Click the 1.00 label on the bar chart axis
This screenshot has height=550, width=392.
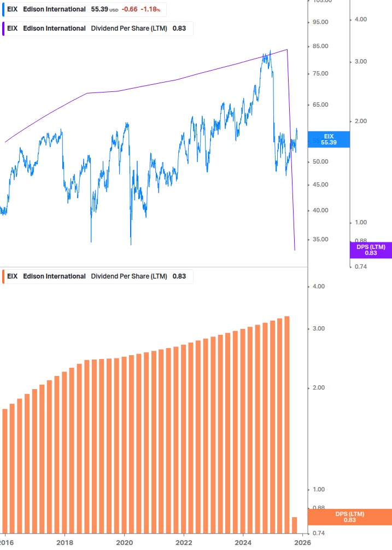coord(318,489)
